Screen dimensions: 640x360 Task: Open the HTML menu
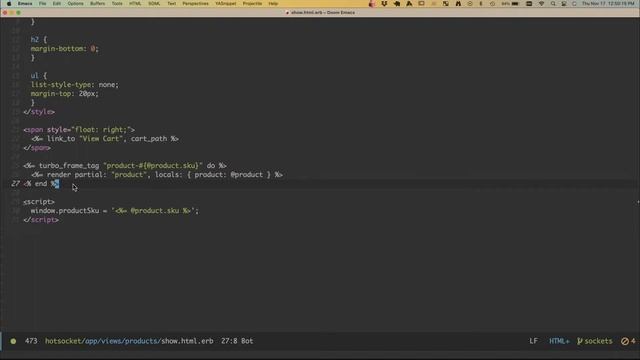135,4
